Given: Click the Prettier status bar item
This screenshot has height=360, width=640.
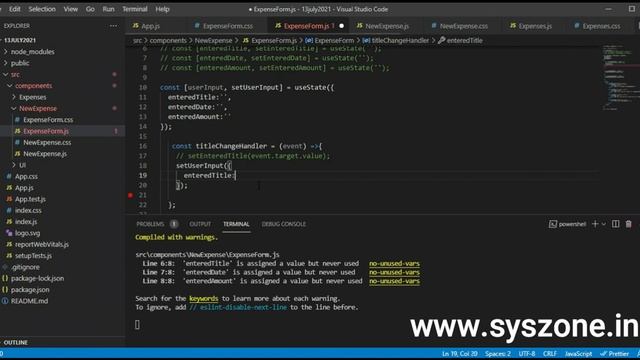Looking at the screenshot, I should tap(614, 354).
